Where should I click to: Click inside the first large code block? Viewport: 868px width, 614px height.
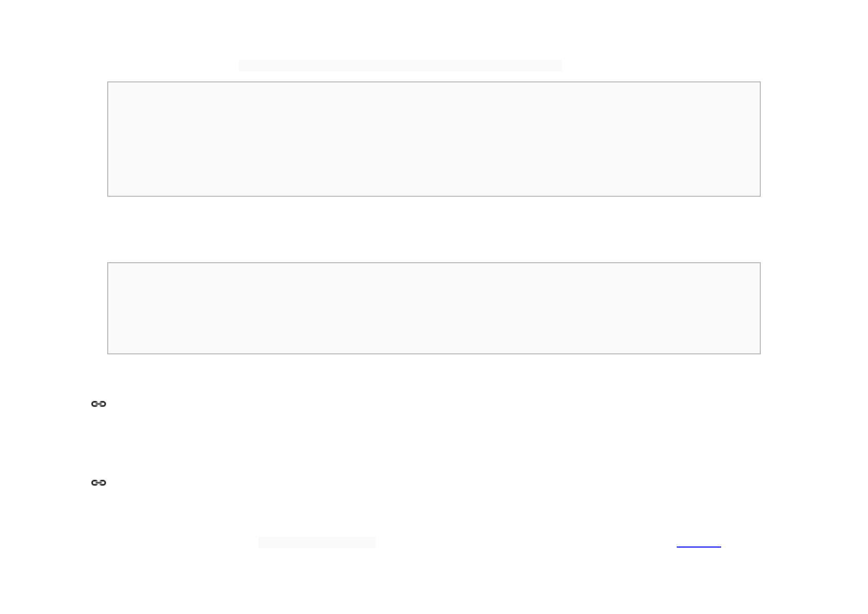pos(434,139)
